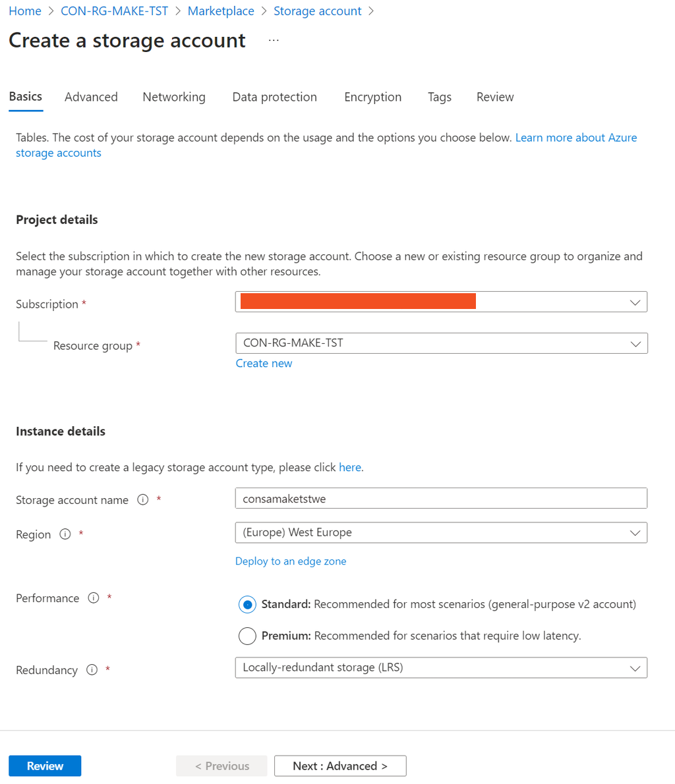
Task: Click Deploy to an edge zone link
Action: 291,561
